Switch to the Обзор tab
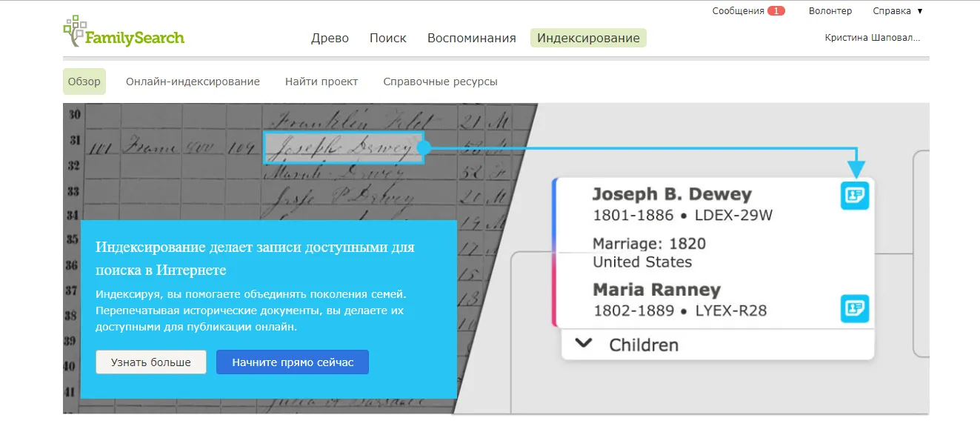 (x=84, y=82)
